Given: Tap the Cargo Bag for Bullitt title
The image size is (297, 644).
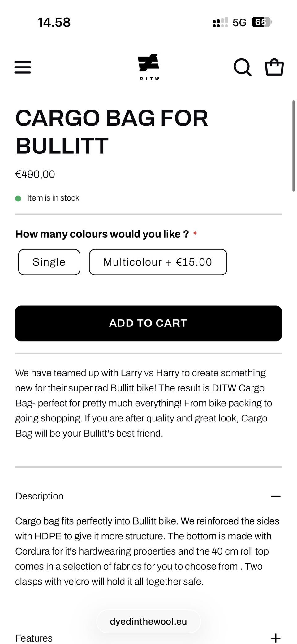Looking at the screenshot, I should pos(111,132).
